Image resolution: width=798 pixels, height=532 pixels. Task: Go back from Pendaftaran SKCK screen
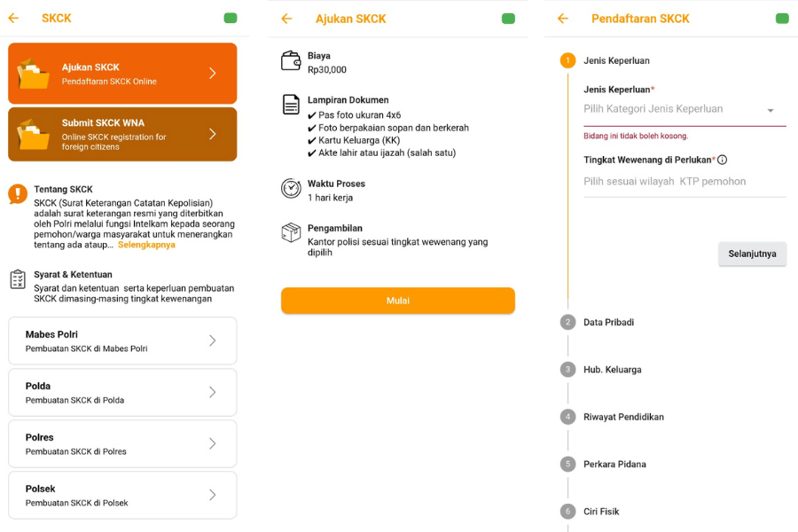[x=562, y=19]
